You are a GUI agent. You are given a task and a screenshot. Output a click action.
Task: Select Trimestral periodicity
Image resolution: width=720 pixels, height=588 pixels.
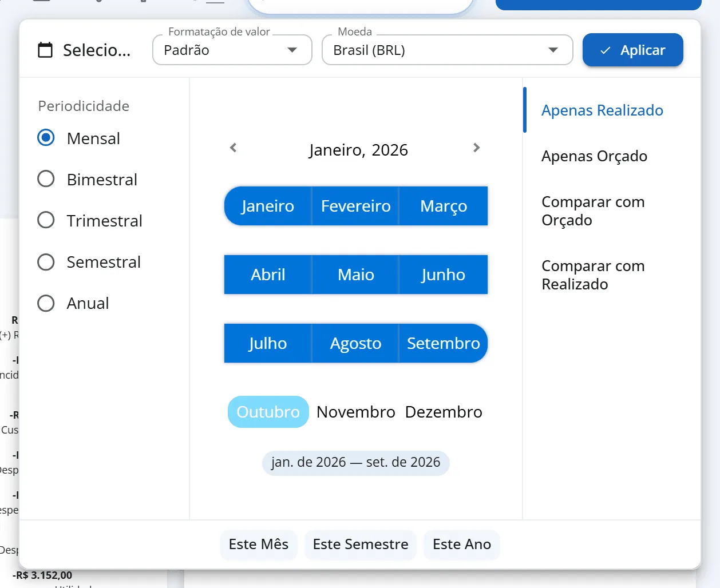(46, 220)
